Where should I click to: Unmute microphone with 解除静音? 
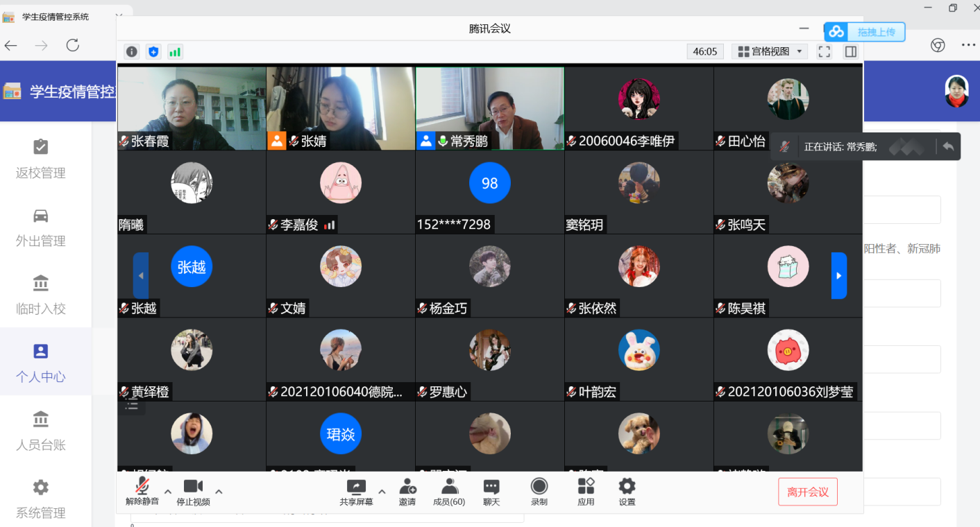[x=142, y=491]
